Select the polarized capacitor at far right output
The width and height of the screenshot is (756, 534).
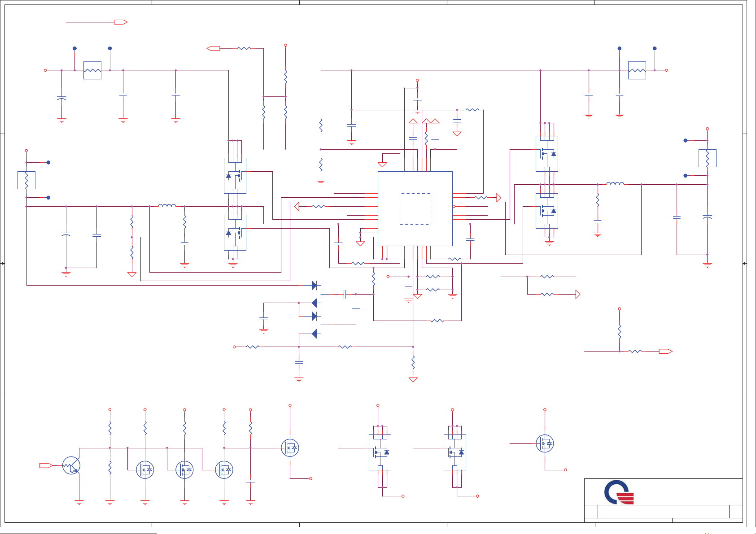(x=708, y=217)
